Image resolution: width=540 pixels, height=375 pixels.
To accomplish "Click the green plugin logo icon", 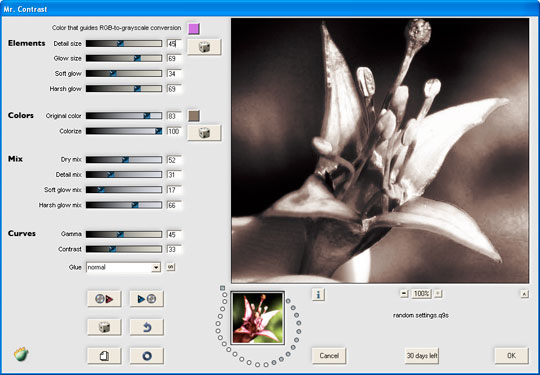I will (21, 354).
